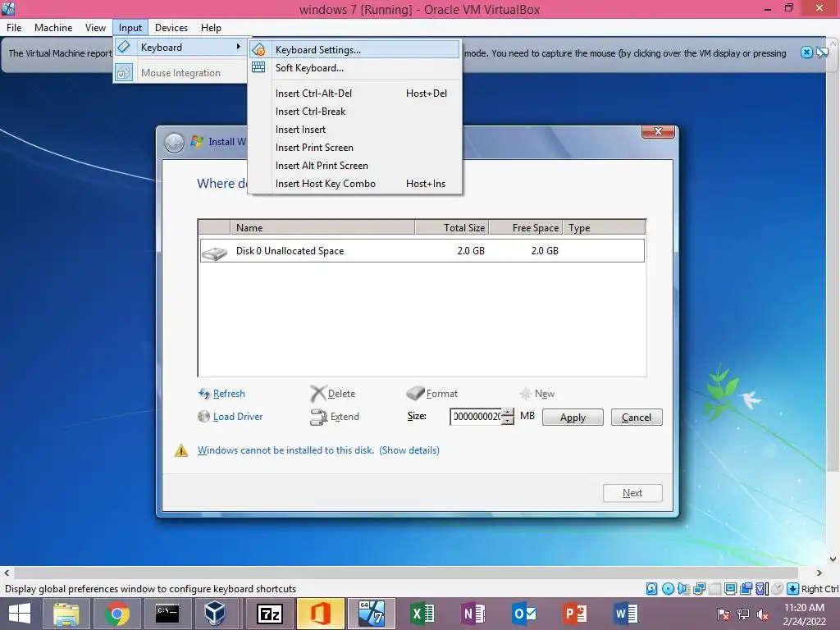The image size is (840, 630).
Task: Expand the Keyboard submenu arrow
Action: pyautogui.click(x=239, y=47)
